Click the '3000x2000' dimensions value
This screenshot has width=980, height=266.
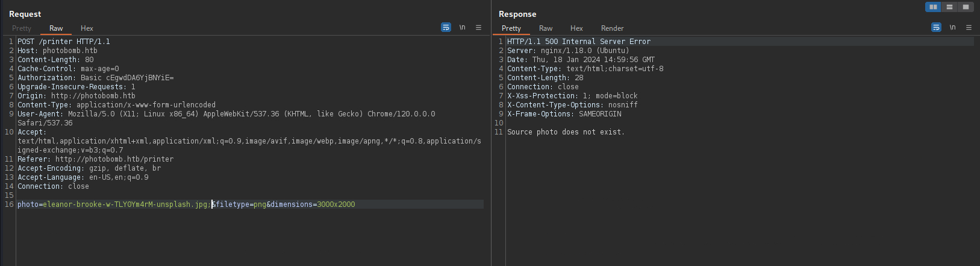336,204
